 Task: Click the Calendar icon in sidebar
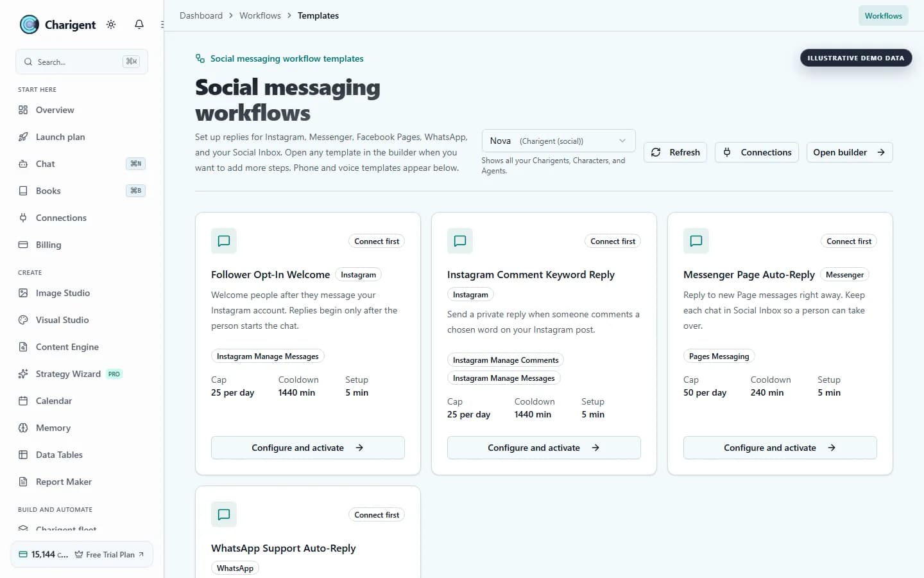23,401
